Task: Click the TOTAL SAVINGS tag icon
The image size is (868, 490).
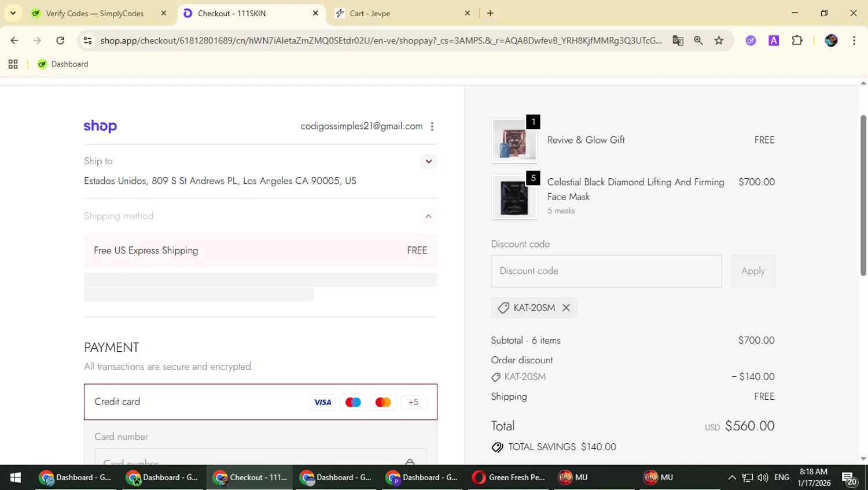Action: [497, 447]
